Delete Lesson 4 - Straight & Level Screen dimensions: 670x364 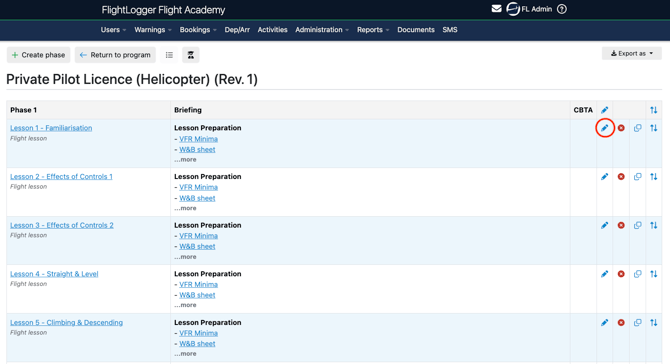pos(621,274)
